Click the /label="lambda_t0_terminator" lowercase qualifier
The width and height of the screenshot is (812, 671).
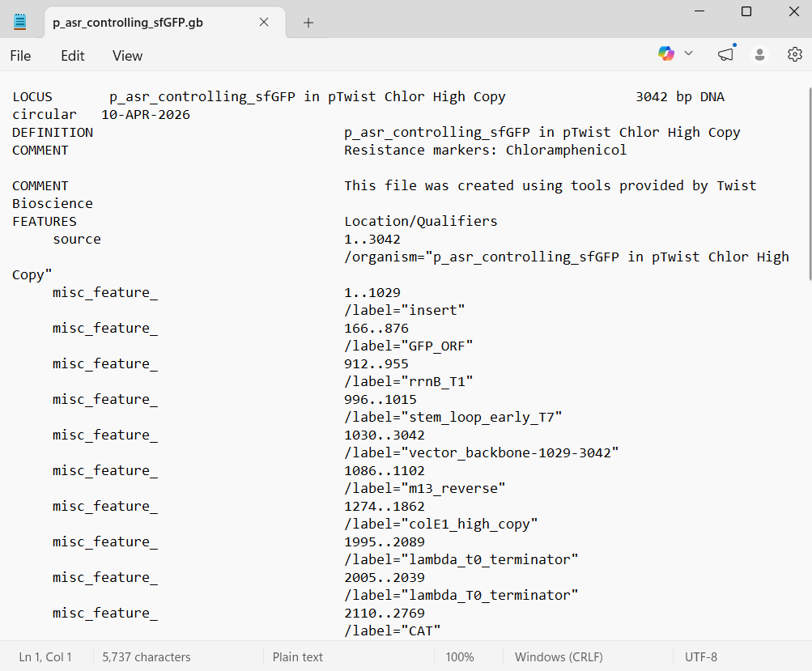click(461, 560)
